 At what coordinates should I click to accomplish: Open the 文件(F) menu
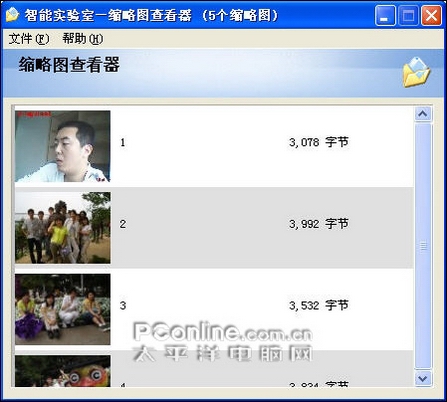(x=29, y=39)
